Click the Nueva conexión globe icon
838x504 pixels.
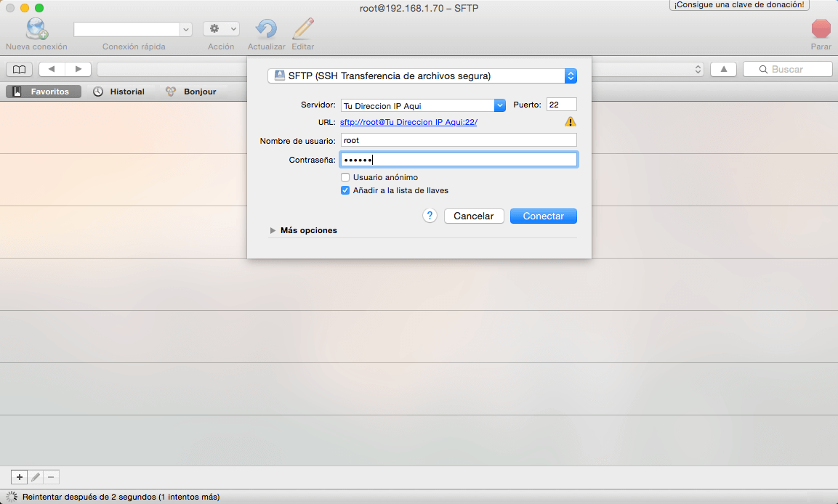point(36,29)
